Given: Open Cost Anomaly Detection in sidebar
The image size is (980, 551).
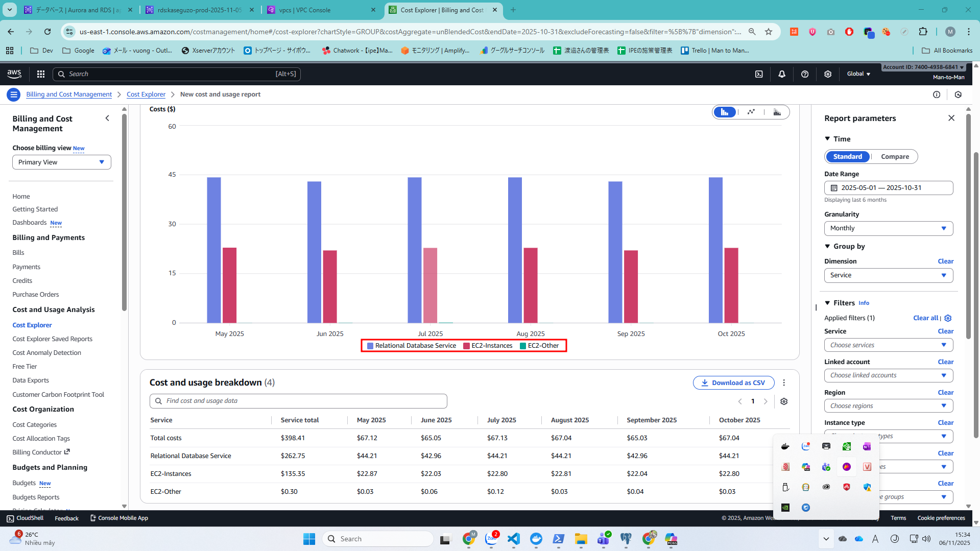Looking at the screenshot, I should pyautogui.click(x=46, y=353).
